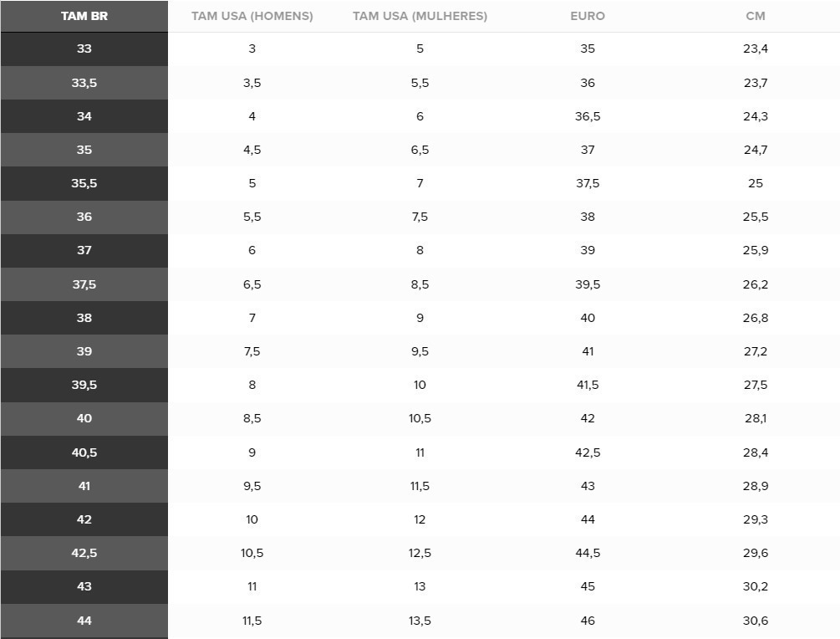This screenshot has width=840, height=639.
Task: Select the EURO column header
Action: point(588,16)
